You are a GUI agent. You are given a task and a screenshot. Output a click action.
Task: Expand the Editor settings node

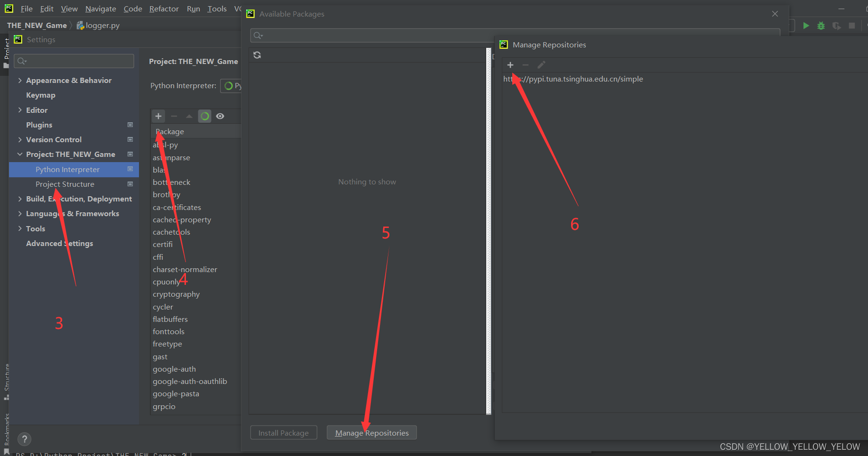click(20, 110)
